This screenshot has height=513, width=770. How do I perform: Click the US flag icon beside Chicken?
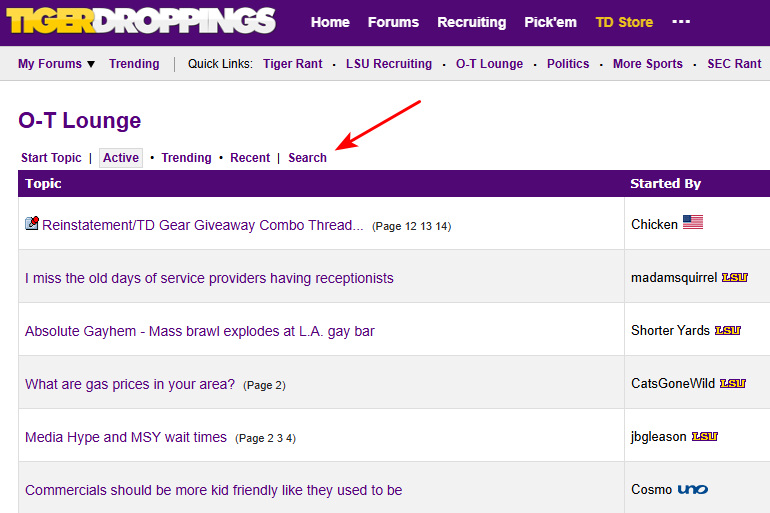click(x=692, y=222)
